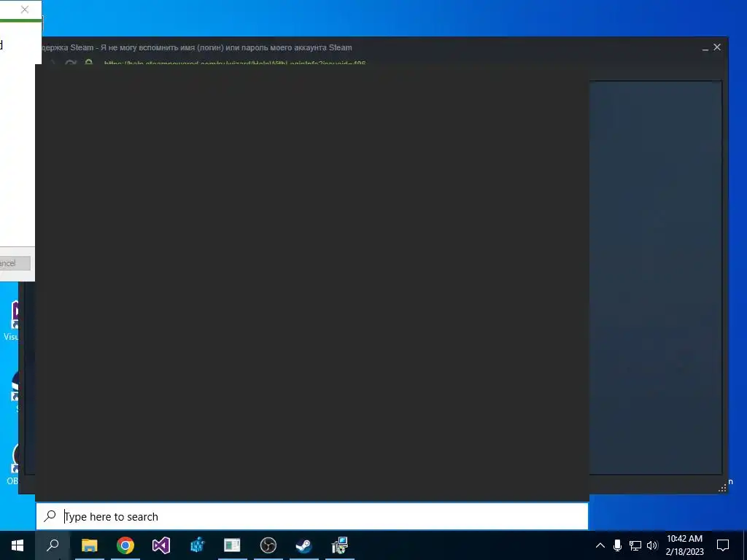Viewport: 747px width, 560px height.
Task: Click the Steam window resize grip
Action: (722, 488)
